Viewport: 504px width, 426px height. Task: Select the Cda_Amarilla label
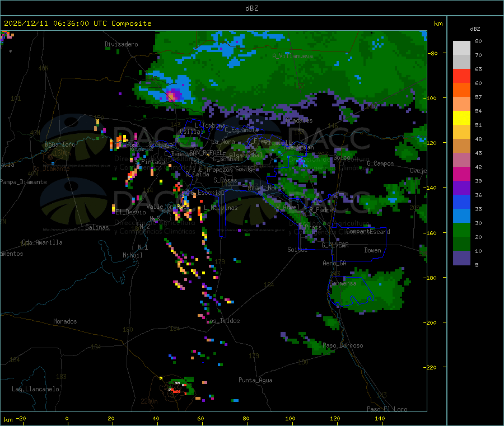pyautogui.click(x=42, y=242)
